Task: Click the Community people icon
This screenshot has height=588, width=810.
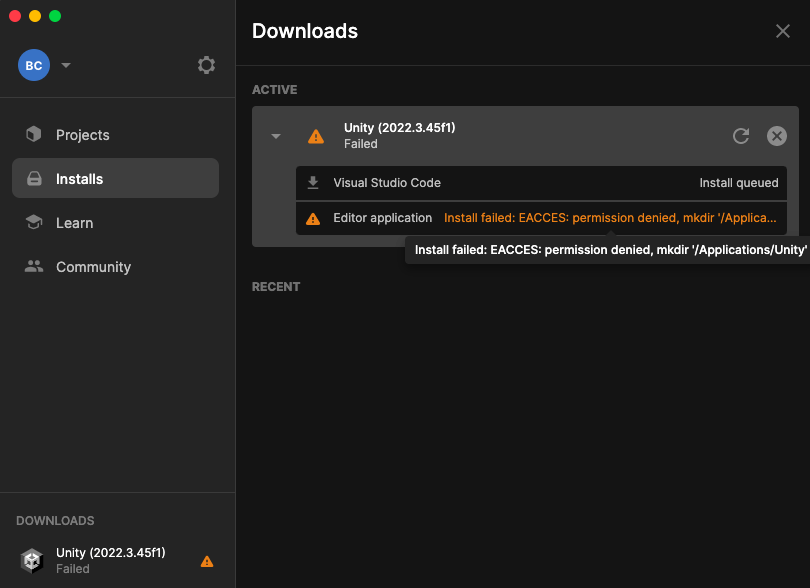Action: pyautogui.click(x=34, y=266)
